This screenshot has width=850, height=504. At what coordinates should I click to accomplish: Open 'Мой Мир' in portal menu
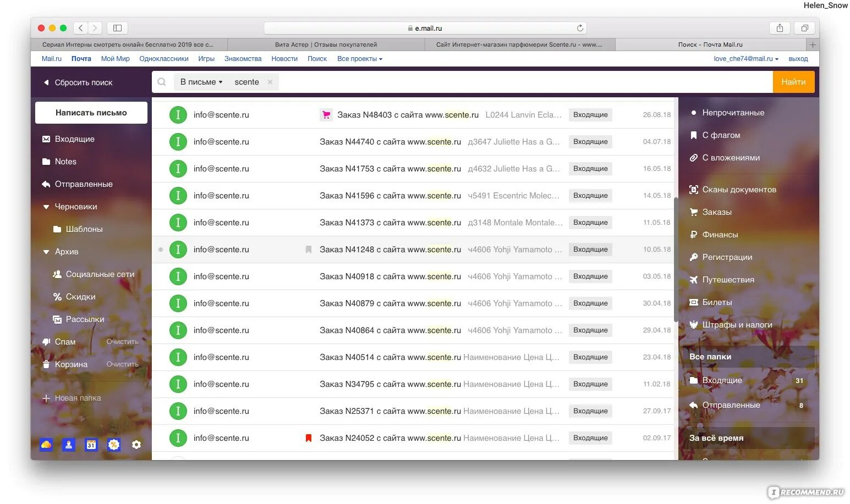[x=116, y=59]
